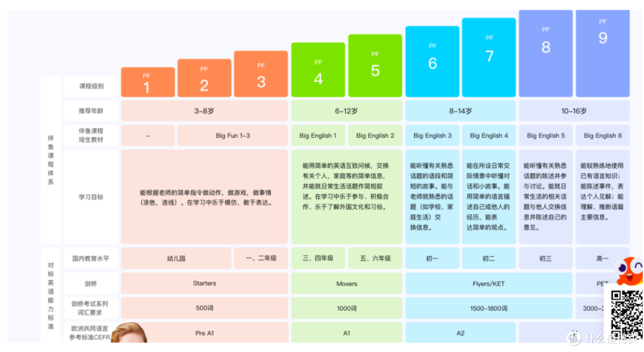The width and height of the screenshot is (644, 352).
Task: Click the 学习目标 row label
Action: click(x=91, y=197)
